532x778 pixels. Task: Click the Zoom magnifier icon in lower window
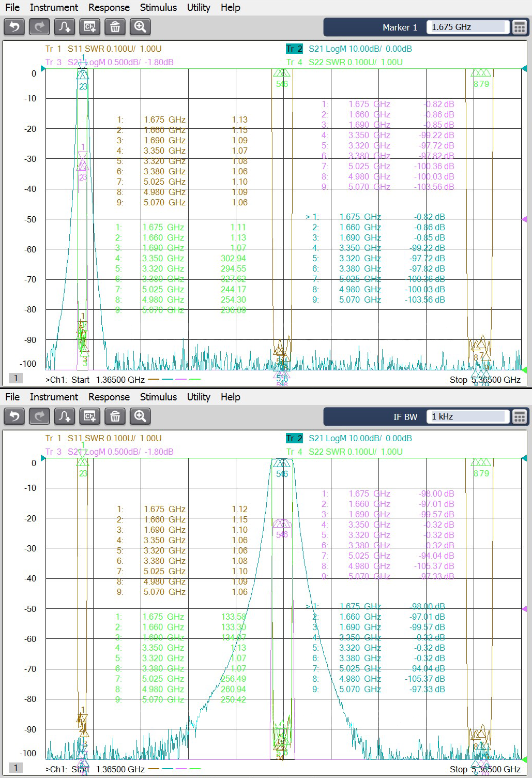[140, 416]
